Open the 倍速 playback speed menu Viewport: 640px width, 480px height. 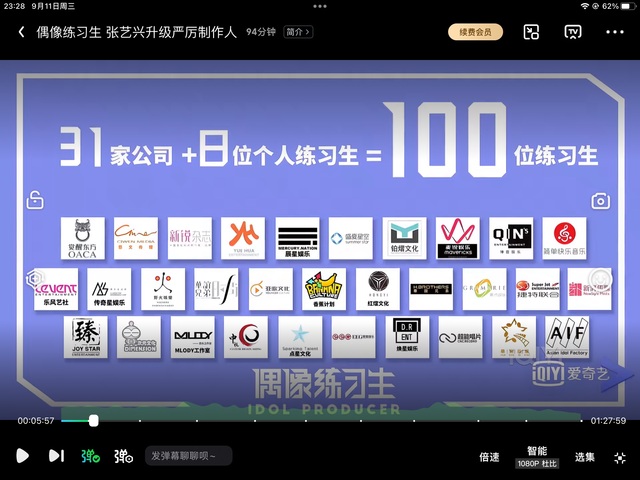489,457
